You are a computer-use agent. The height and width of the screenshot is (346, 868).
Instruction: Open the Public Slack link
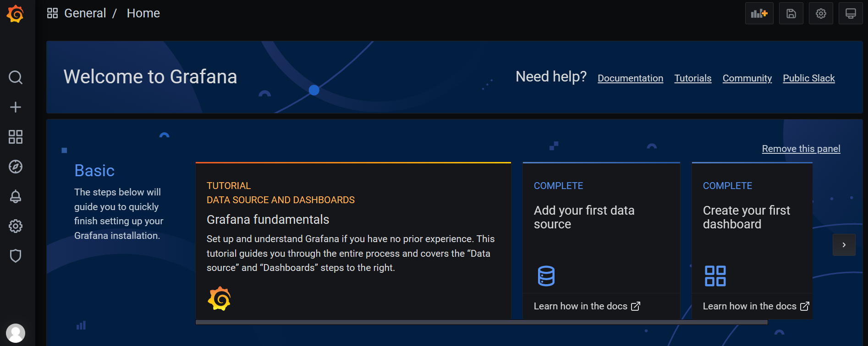pos(809,78)
